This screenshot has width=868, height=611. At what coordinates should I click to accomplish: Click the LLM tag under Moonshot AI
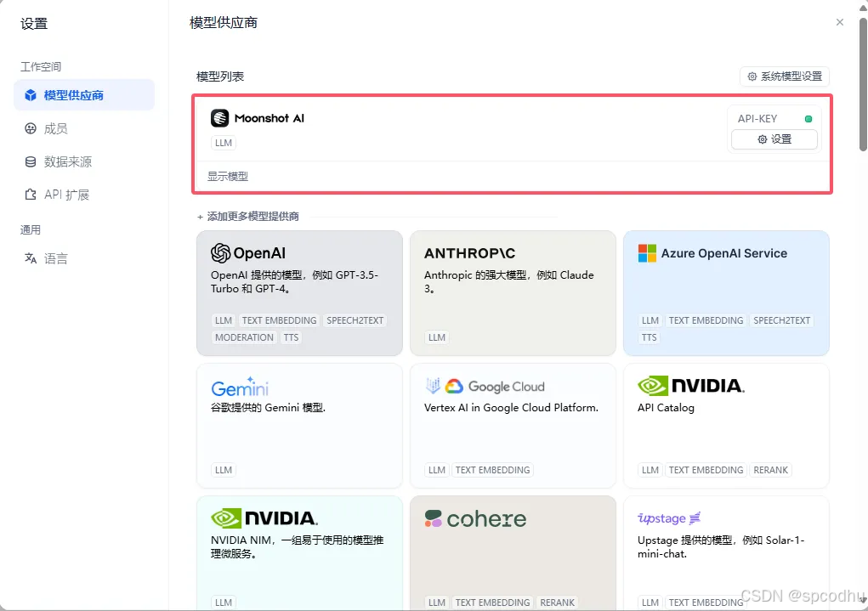pyautogui.click(x=223, y=143)
